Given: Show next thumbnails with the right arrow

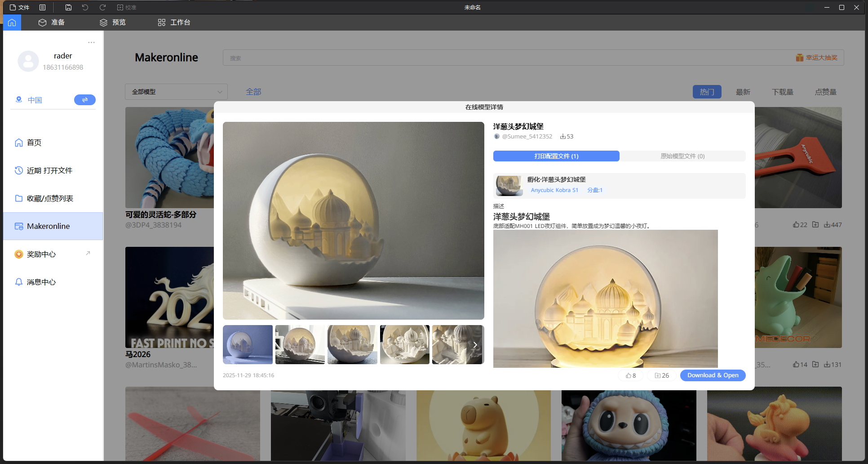Looking at the screenshot, I should coord(475,345).
